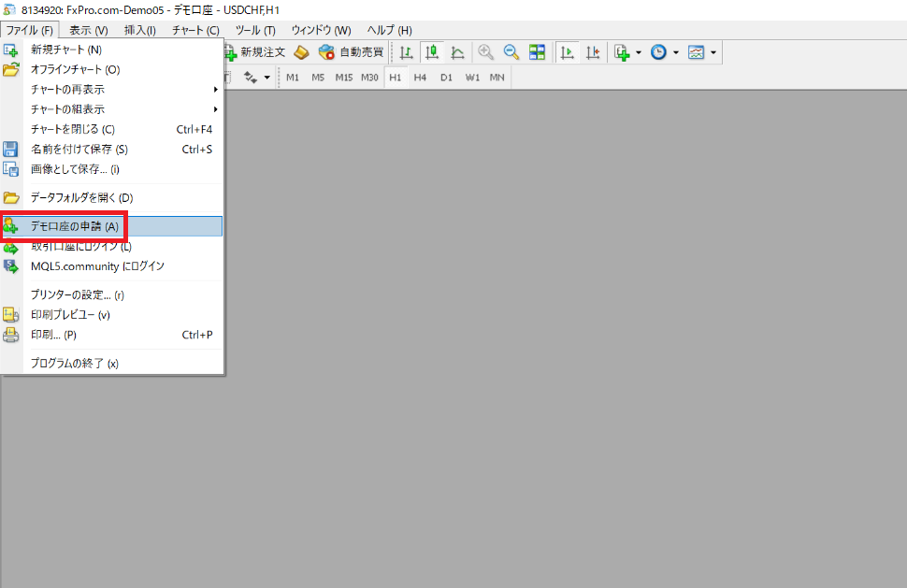
Task: Select the H4 timeframe button
Action: click(421, 78)
